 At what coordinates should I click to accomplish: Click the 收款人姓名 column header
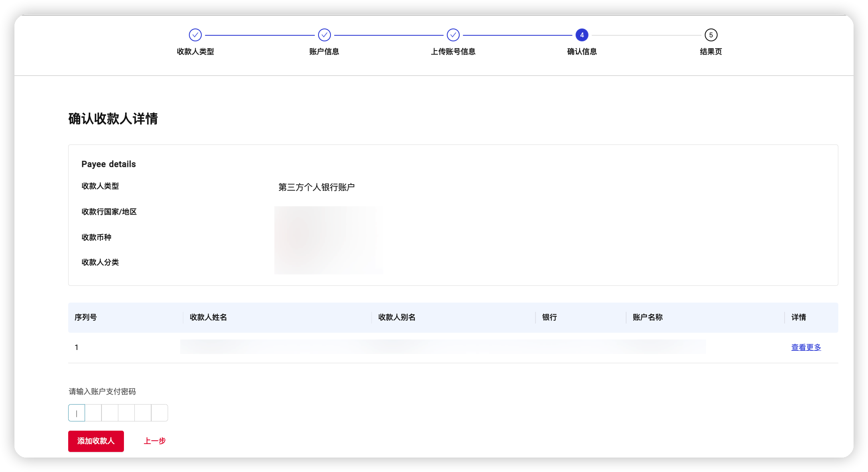[208, 317]
